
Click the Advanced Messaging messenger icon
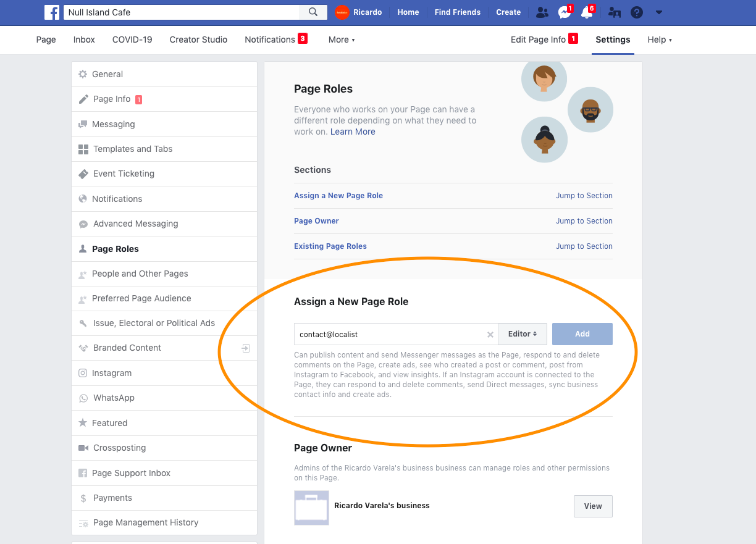[x=83, y=224]
